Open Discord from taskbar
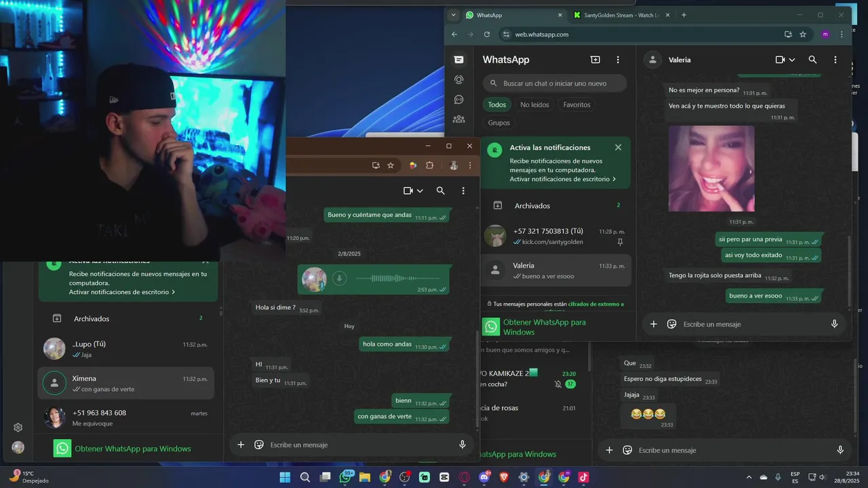This screenshot has width=868, height=488. pyautogui.click(x=484, y=477)
